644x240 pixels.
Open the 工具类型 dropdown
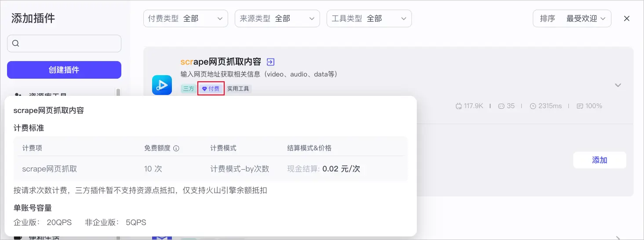(369, 18)
